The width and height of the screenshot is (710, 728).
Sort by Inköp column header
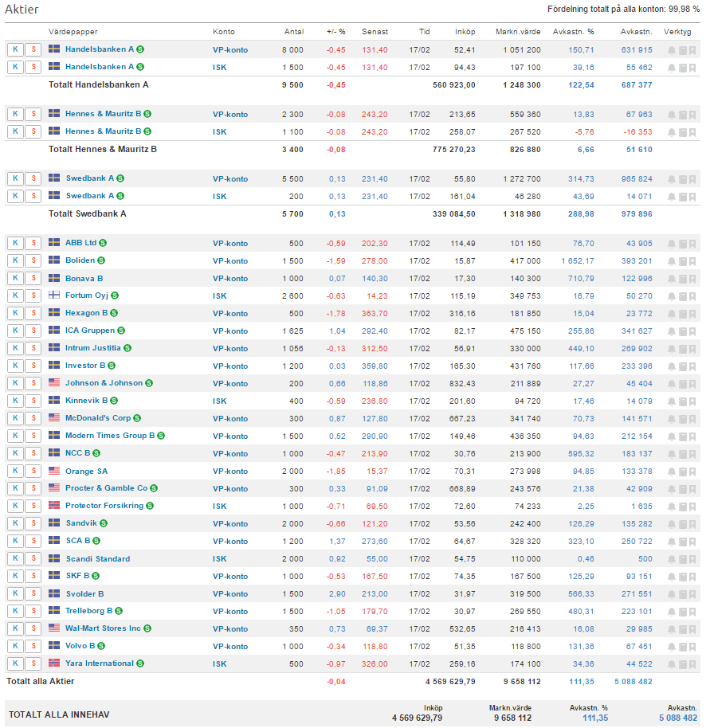point(465,32)
